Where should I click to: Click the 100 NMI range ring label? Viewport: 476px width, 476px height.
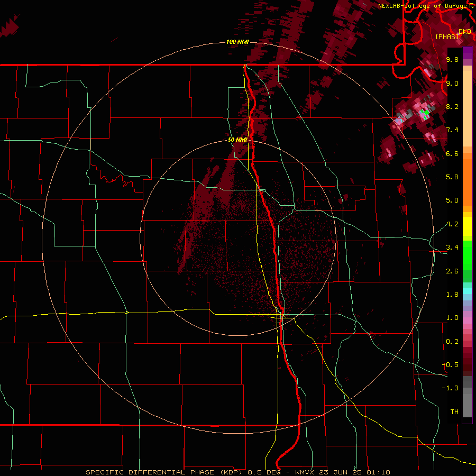pos(237,42)
